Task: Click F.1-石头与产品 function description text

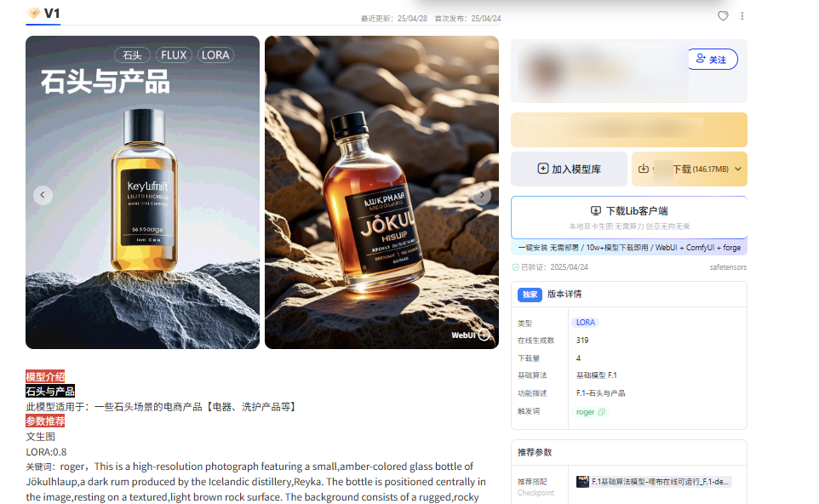Action: tap(601, 392)
